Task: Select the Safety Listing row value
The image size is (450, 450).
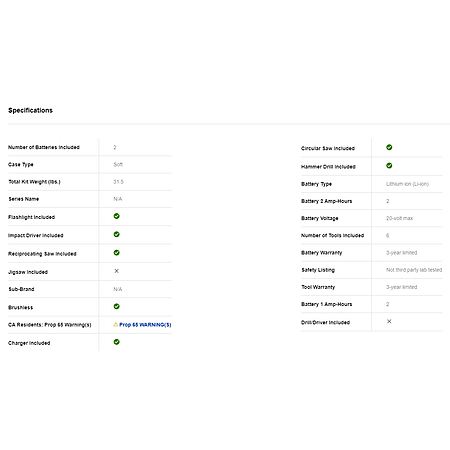Action: point(414,270)
